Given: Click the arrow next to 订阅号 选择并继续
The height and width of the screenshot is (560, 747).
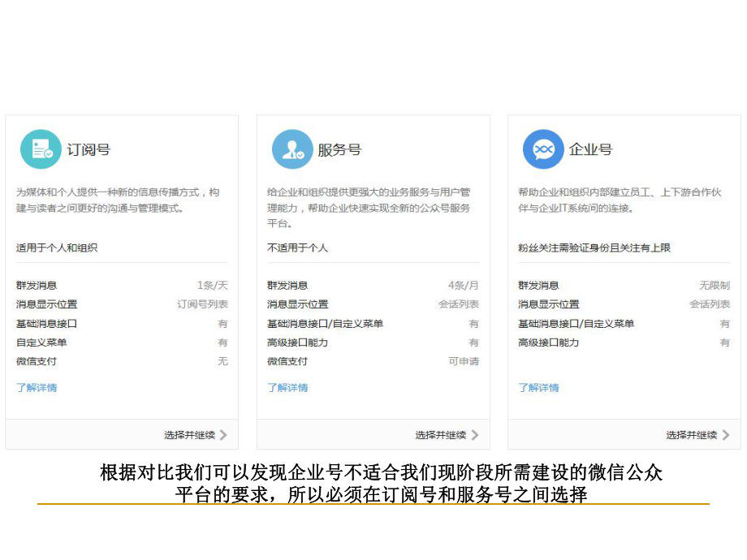Looking at the screenshot, I should (x=223, y=435).
